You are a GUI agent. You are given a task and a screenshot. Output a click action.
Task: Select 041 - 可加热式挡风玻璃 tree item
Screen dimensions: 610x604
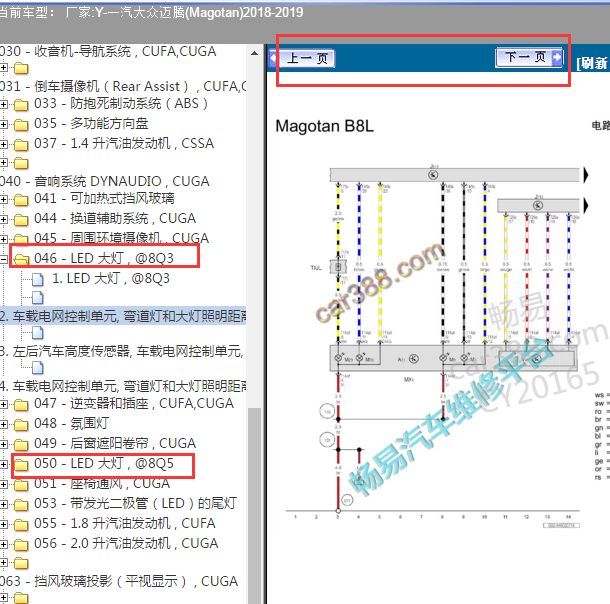pyautogui.click(x=101, y=198)
